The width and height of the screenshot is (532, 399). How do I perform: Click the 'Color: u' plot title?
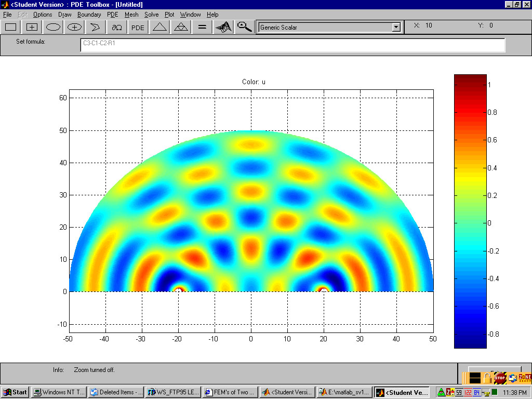[254, 82]
